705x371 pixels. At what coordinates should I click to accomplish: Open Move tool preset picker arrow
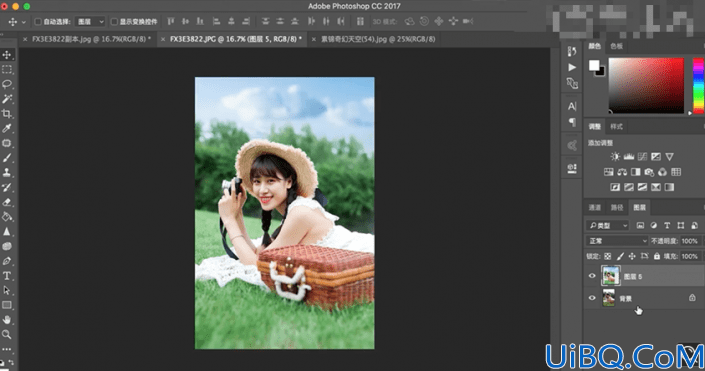pos(24,22)
